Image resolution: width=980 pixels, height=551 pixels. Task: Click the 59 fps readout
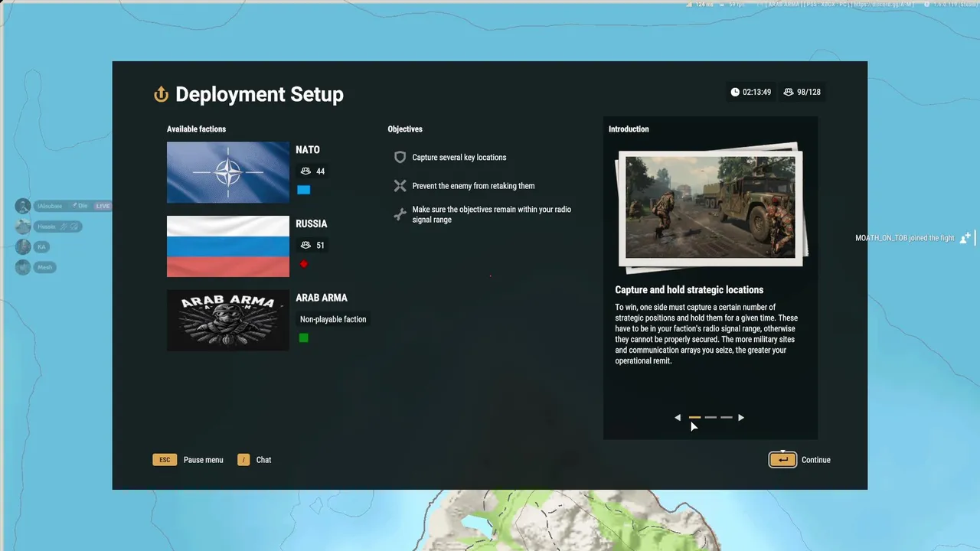[x=737, y=5]
